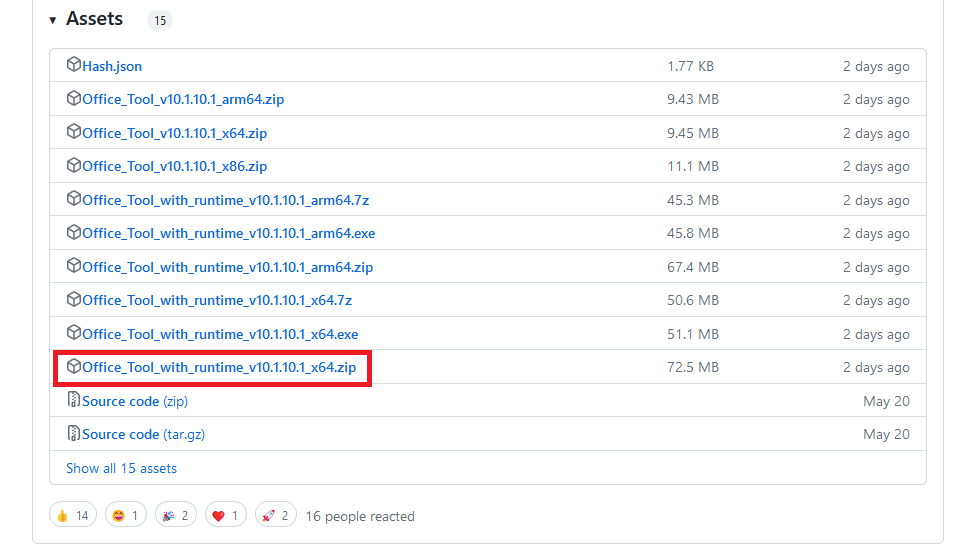Download Office_Tool_v10.1.10.1_x86.zip
The image size is (958, 558).
click(x=175, y=166)
